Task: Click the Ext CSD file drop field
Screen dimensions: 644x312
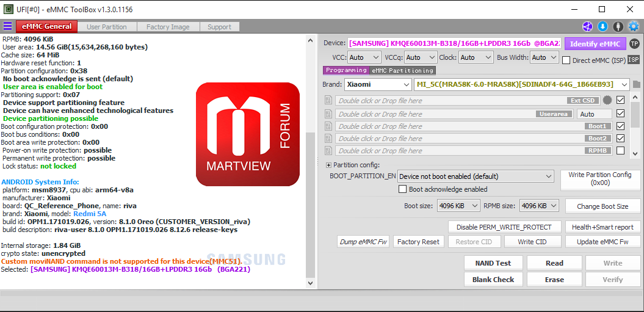Action: (468, 100)
